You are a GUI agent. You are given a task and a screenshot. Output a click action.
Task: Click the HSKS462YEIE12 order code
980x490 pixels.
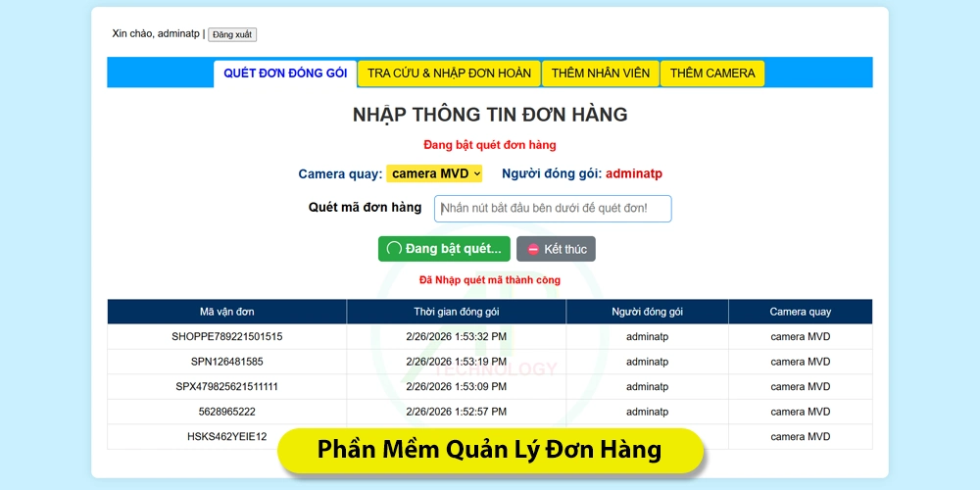pyautogui.click(x=226, y=437)
